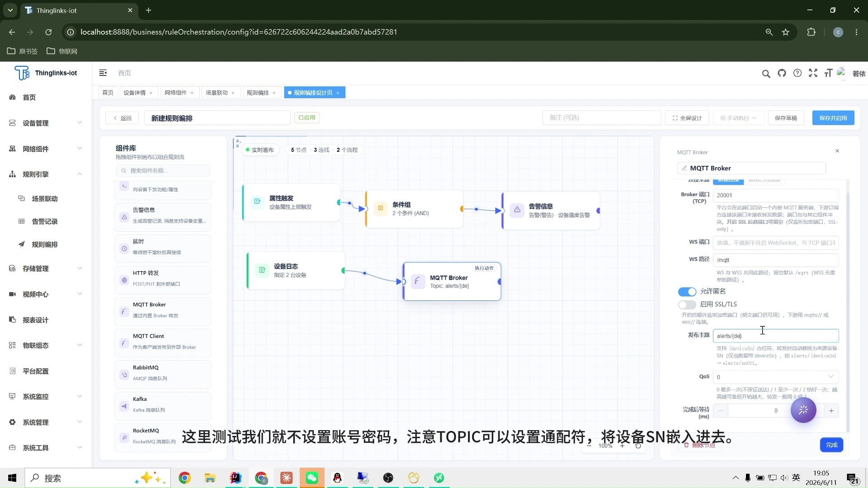Image resolution: width=868 pixels, height=488 pixels.
Task: Pick the 延时 component from library
Action: coord(163,249)
